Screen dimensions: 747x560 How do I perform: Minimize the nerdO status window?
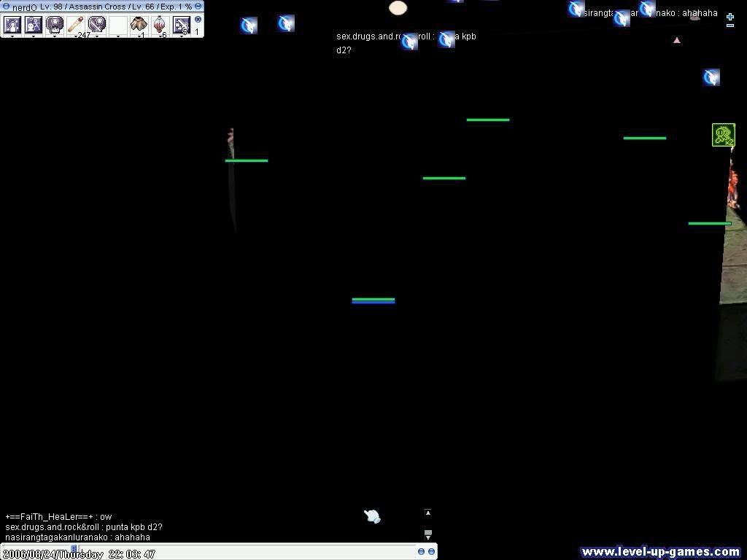[198, 6]
